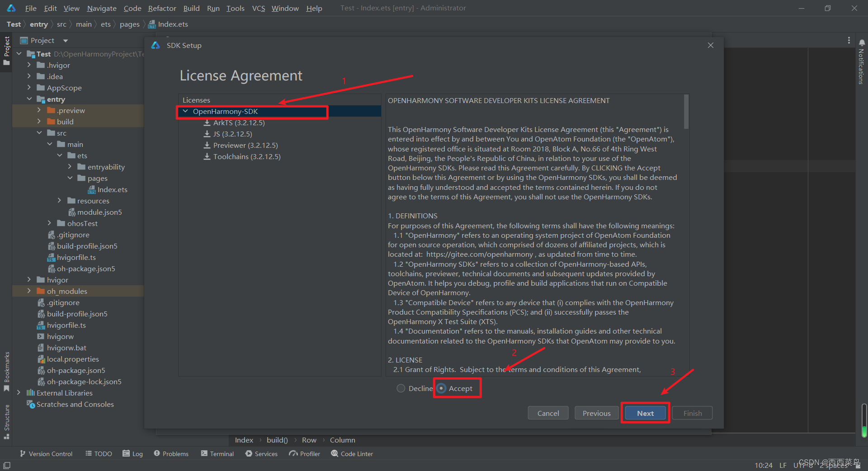The width and height of the screenshot is (868, 471).
Task: Go back with the Previous button
Action: pos(596,413)
